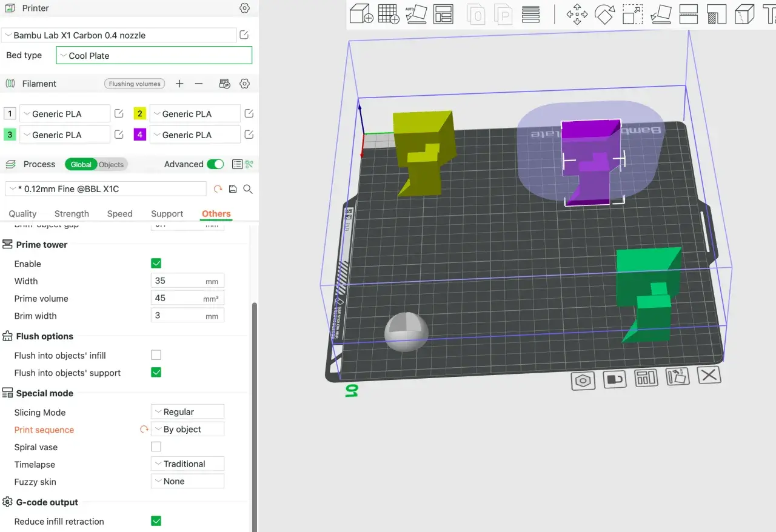776x532 pixels.
Task: Switch process scope to Global
Action: (81, 164)
